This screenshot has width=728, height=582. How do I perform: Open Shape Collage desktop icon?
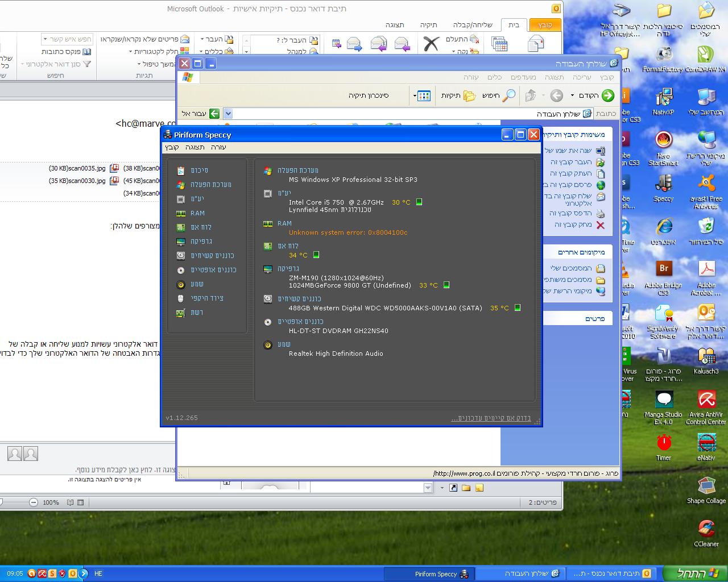click(x=706, y=490)
